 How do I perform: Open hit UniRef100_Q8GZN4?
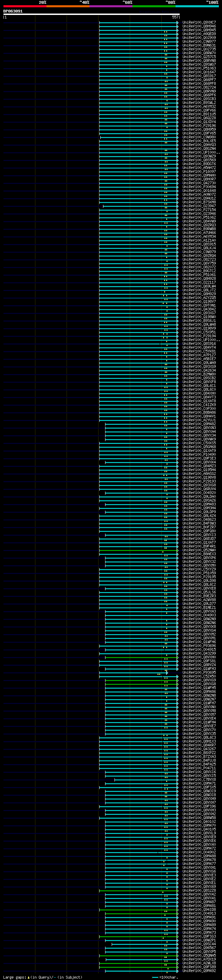click(x=199, y=149)
